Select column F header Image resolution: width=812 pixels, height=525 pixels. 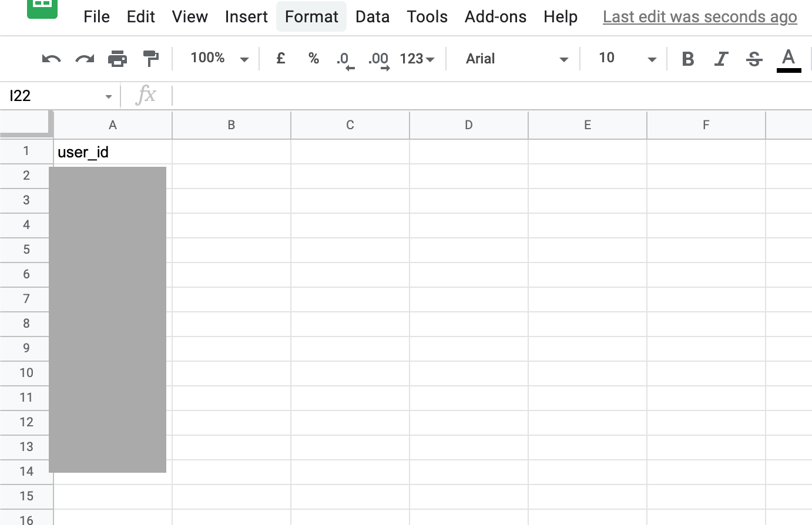[706, 124]
